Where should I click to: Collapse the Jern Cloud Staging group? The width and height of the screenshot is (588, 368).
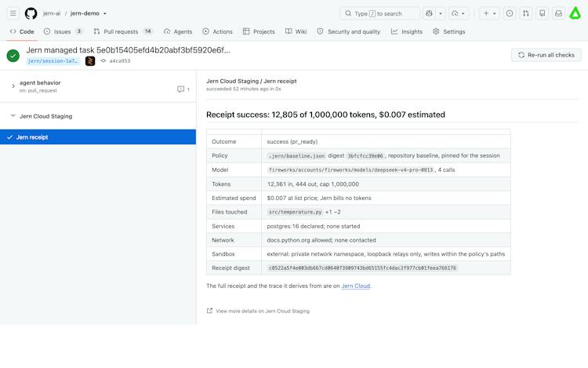point(13,116)
